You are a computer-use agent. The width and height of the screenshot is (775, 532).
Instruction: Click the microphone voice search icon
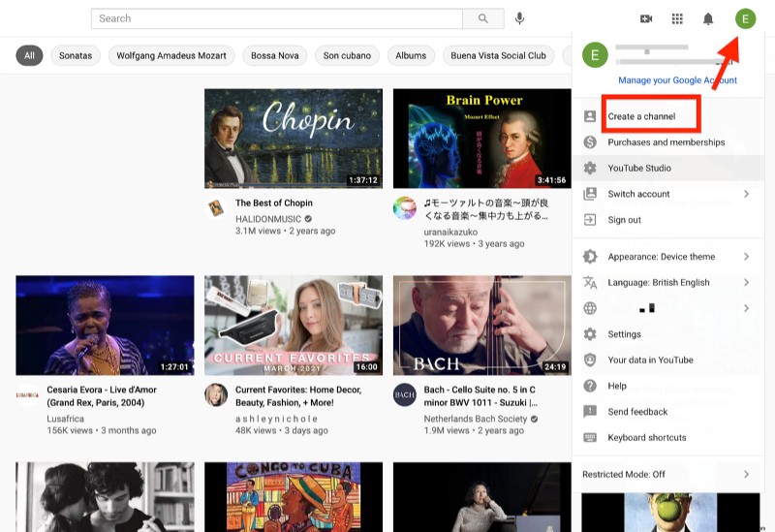[520, 18]
